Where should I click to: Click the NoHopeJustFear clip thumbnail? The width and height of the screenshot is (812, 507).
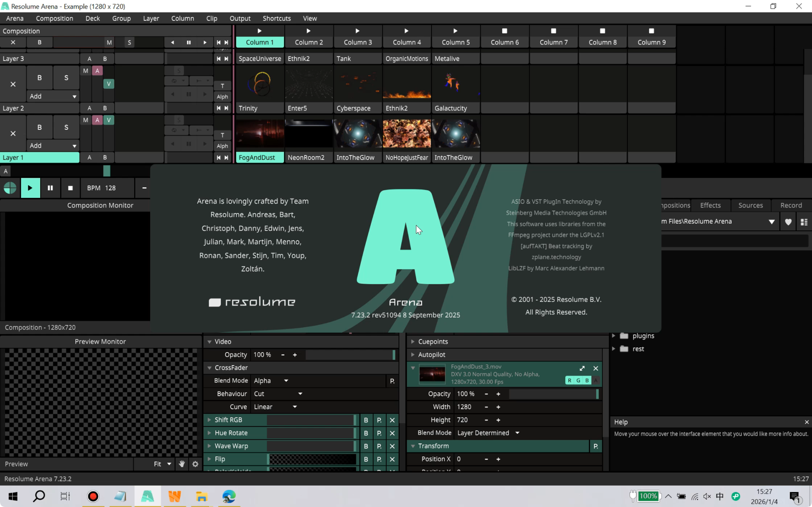point(407,133)
